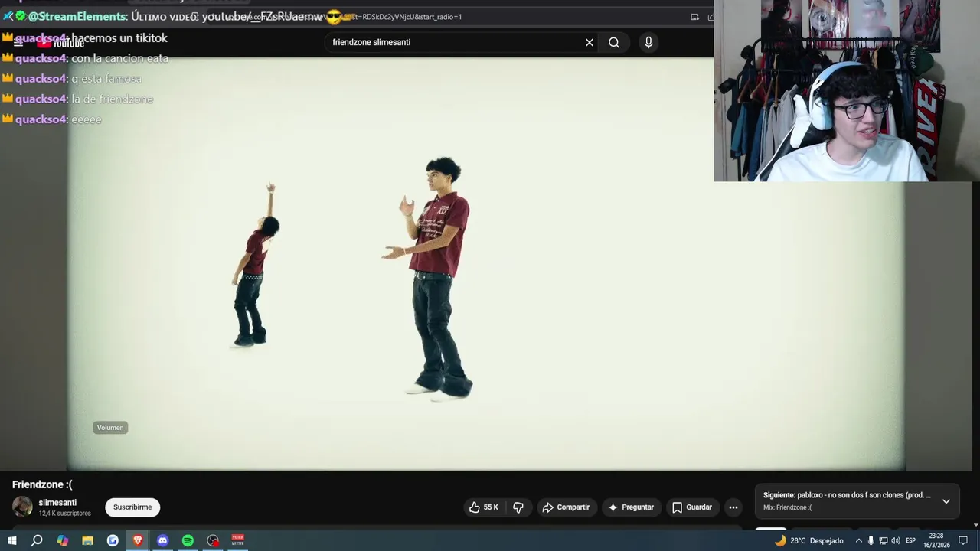Open the Windows Start menu
The height and width of the screenshot is (551, 980).
pyautogui.click(x=11, y=540)
